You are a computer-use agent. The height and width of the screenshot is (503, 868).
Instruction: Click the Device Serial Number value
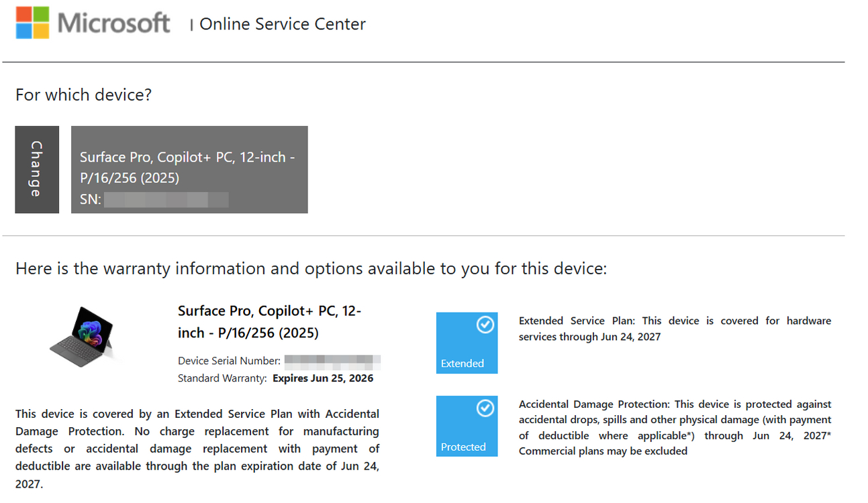tap(332, 361)
